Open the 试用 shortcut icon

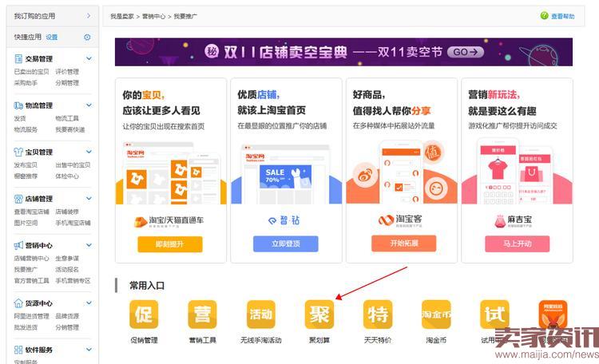pos(494,315)
